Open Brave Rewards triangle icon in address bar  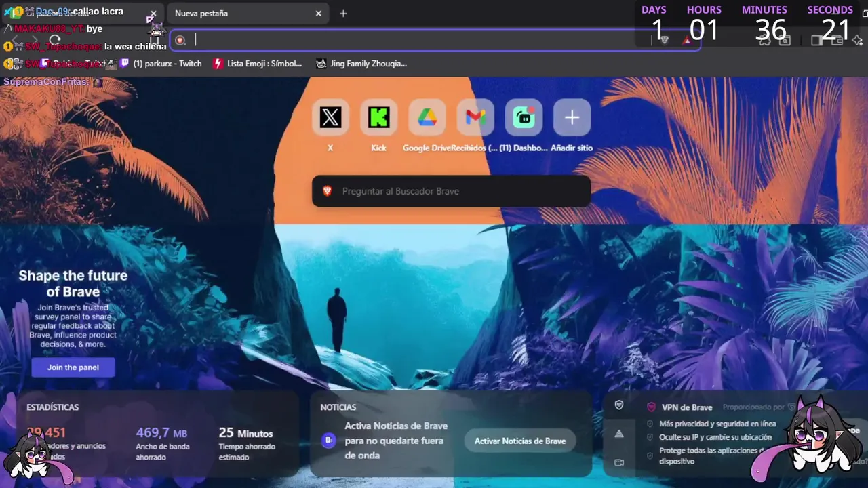click(687, 40)
